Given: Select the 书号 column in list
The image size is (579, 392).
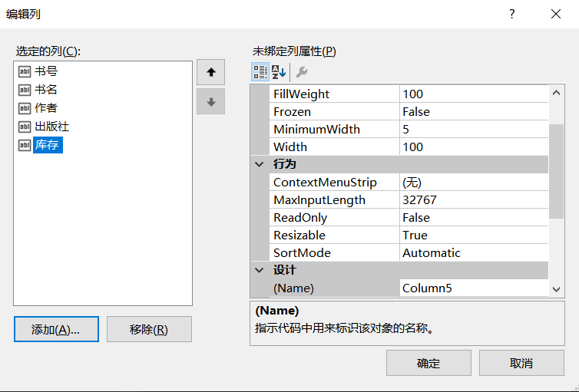Looking at the screenshot, I should [x=46, y=71].
